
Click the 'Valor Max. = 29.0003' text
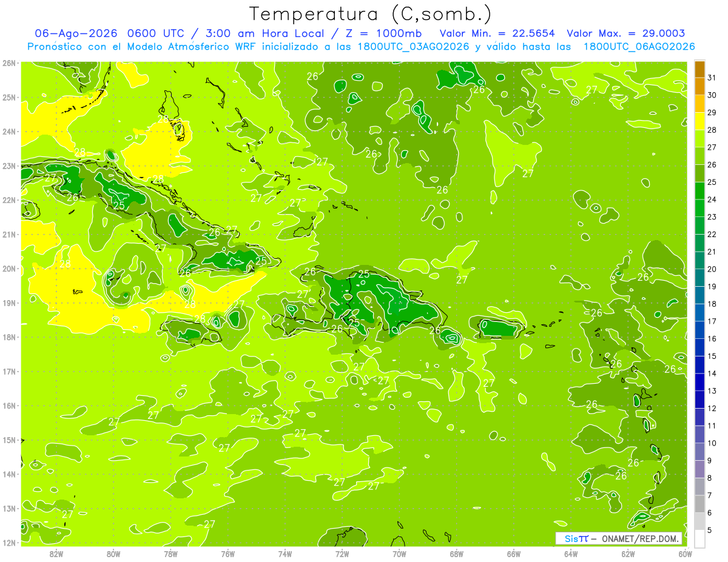tap(626, 33)
